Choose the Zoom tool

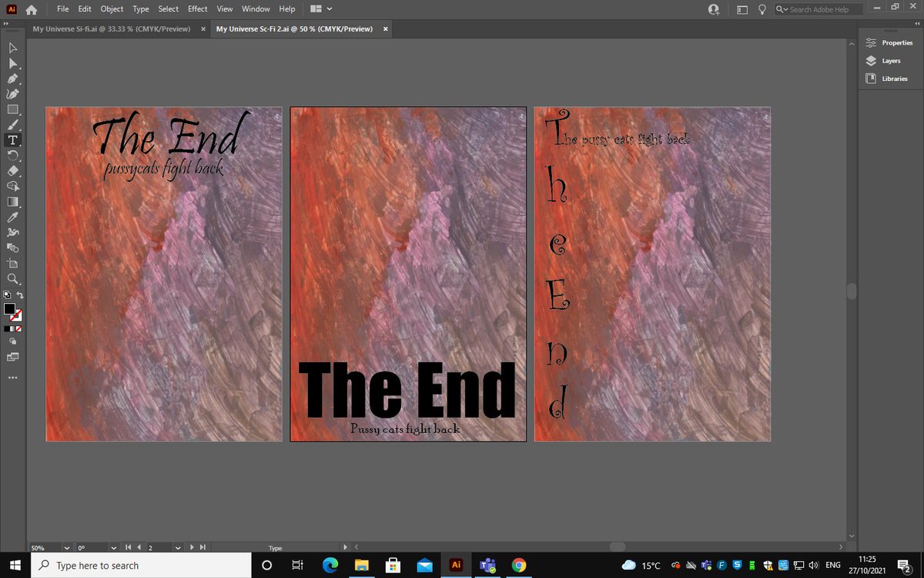coord(12,279)
